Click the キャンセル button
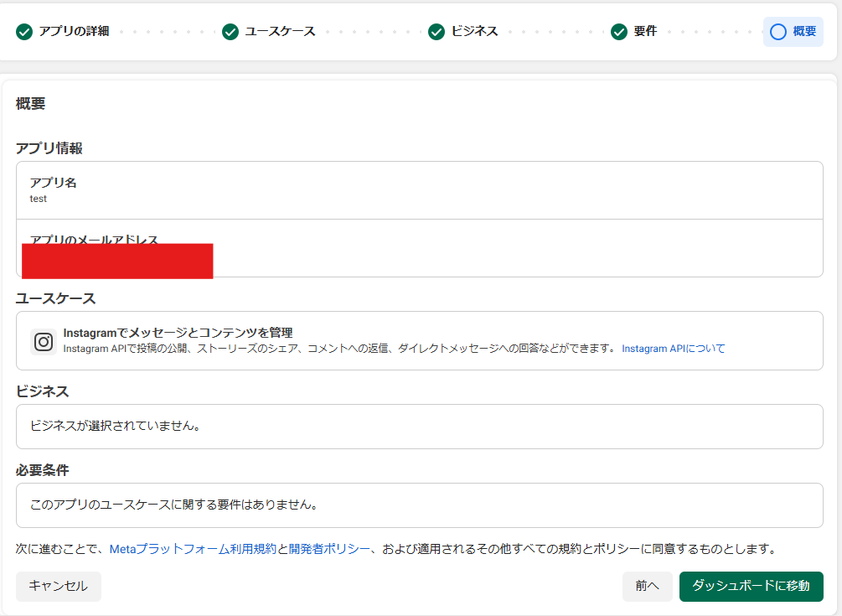 click(x=58, y=586)
